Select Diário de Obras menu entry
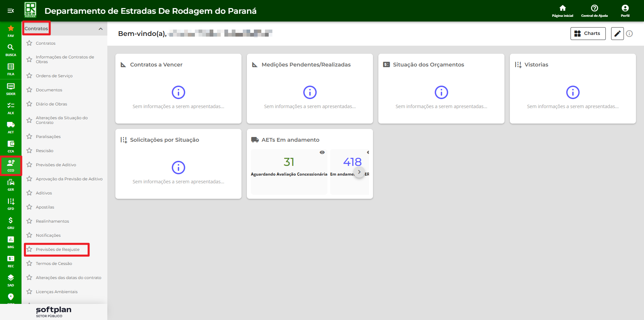The image size is (644, 320). tap(51, 104)
